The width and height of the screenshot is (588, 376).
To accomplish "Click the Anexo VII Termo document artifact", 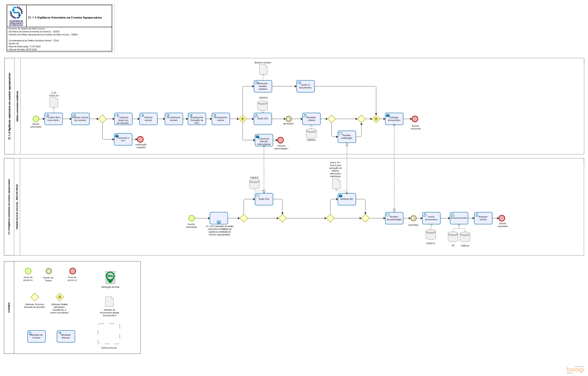I will tap(336, 184).
